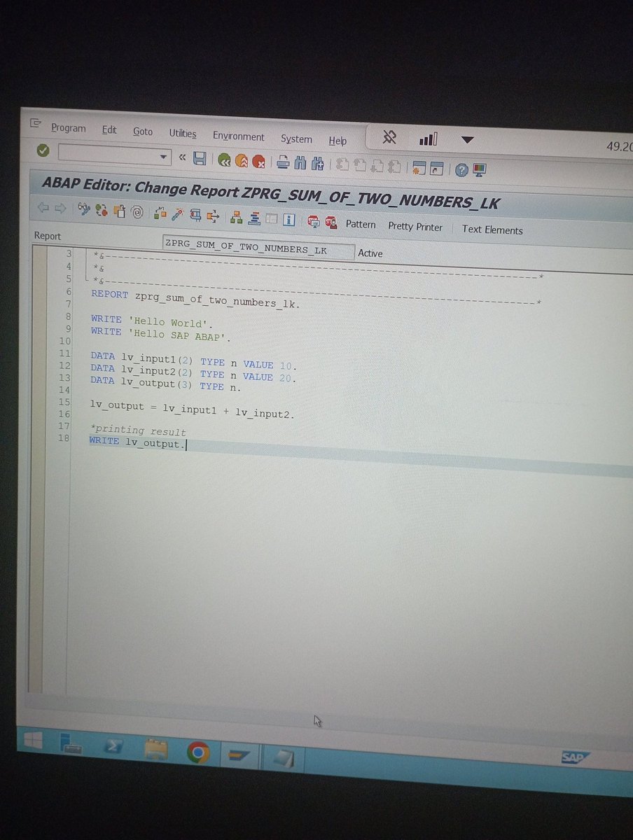This screenshot has height=840, width=633.
Task: Click the Activate magic-wand icon
Action: (178, 214)
